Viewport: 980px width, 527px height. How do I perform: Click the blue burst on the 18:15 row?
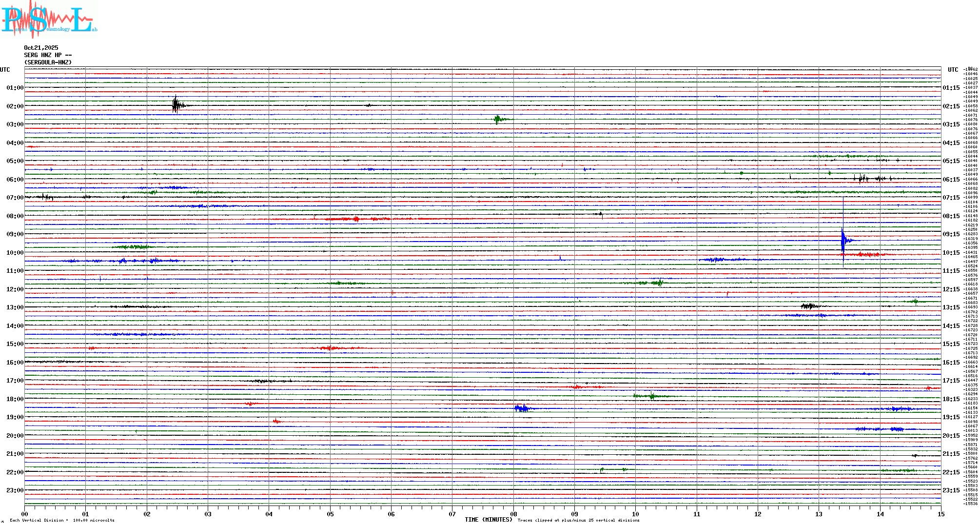(x=521, y=408)
